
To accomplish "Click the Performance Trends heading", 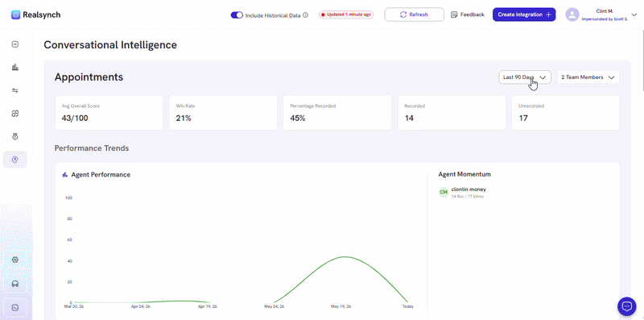I will coord(92,148).
